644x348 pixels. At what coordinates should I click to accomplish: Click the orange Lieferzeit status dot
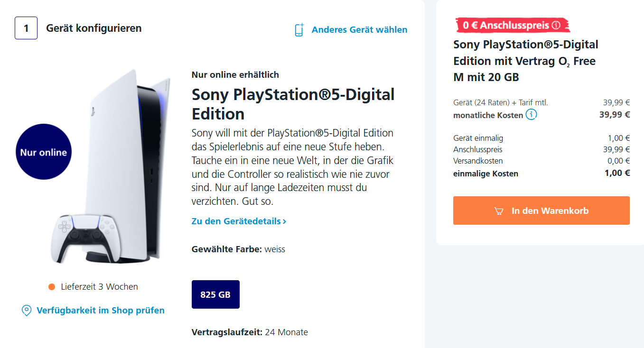[x=52, y=287]
